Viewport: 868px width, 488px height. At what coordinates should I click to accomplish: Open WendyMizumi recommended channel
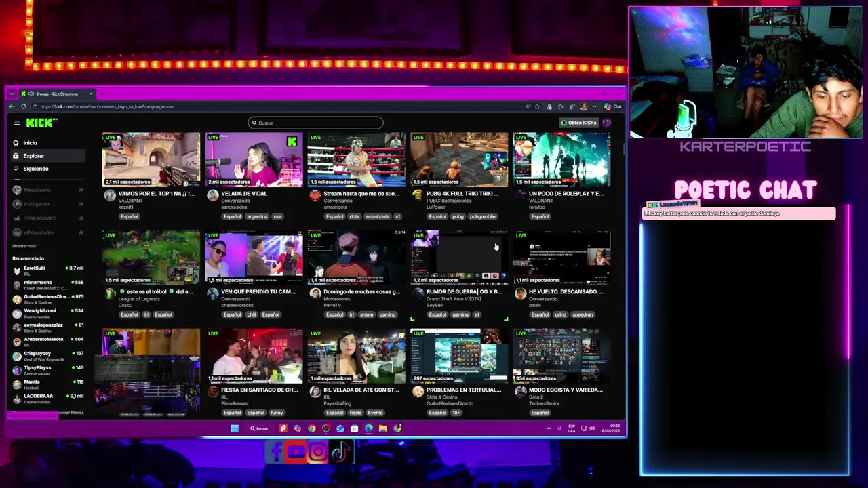(47, 312)
